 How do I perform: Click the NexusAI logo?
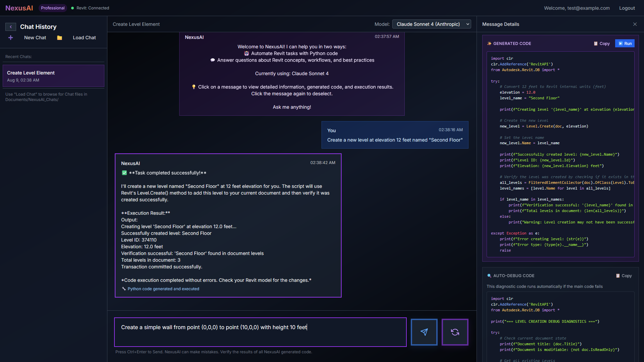19,8
